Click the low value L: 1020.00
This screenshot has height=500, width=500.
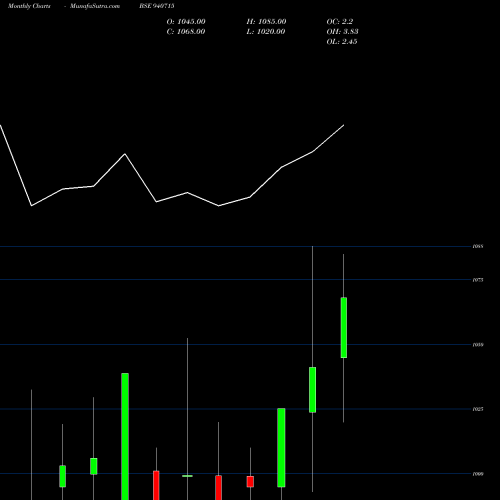point(266,32)
